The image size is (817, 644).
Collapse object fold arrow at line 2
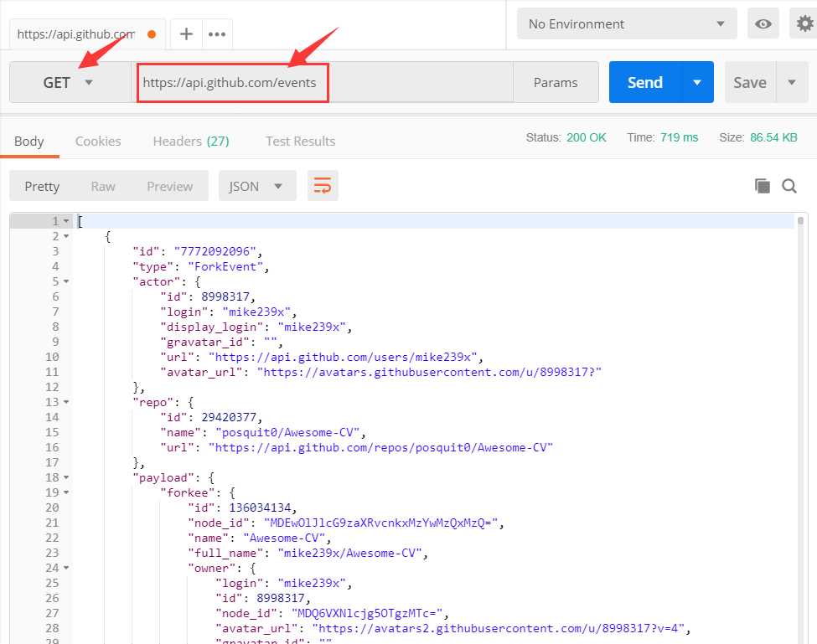[x=66, y=236]
